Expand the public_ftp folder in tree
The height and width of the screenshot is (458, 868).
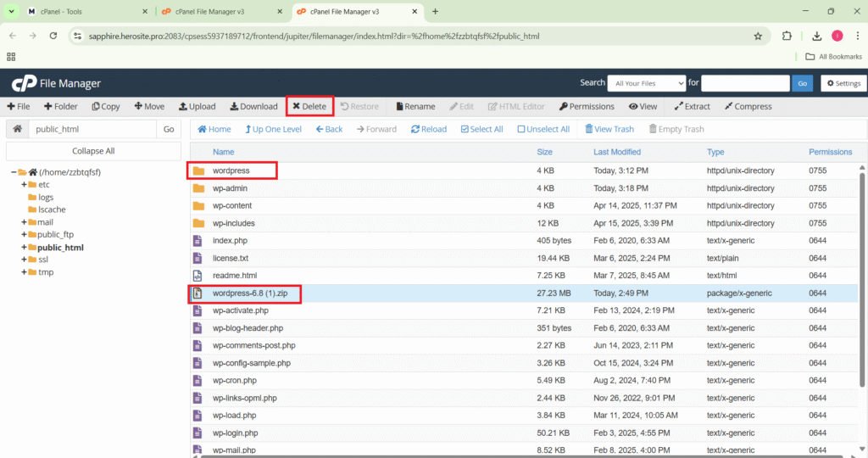click(x=24, y=234)
